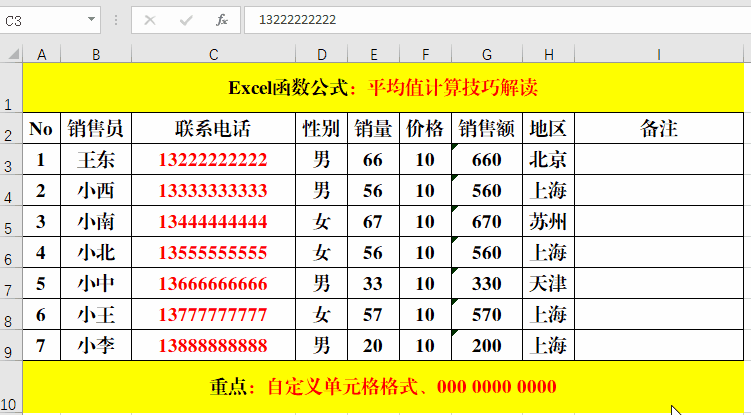Select row 3 header
Image resolution: width=751 pixels, height=415 pixels.
11,160
